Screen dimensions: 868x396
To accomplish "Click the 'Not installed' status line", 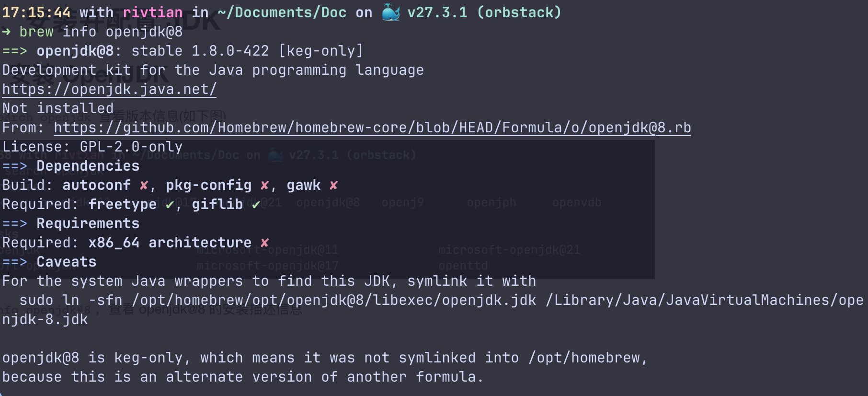I will (x=58, y=108).
